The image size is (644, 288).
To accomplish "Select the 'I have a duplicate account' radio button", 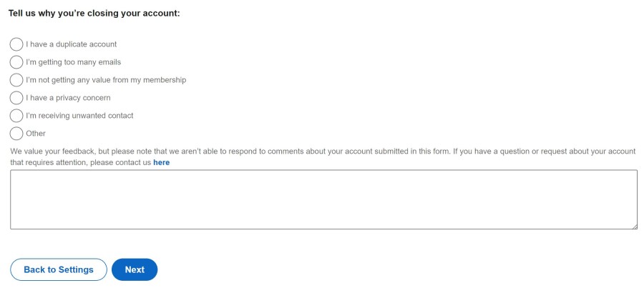I will coord(16,44).
